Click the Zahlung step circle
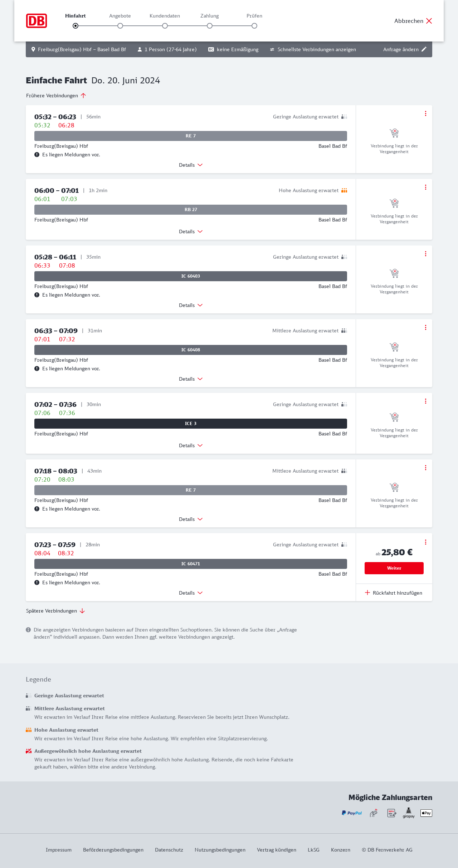Image resolution: width=458 pixels, height=868 pixels. click(x=210, y=26)
